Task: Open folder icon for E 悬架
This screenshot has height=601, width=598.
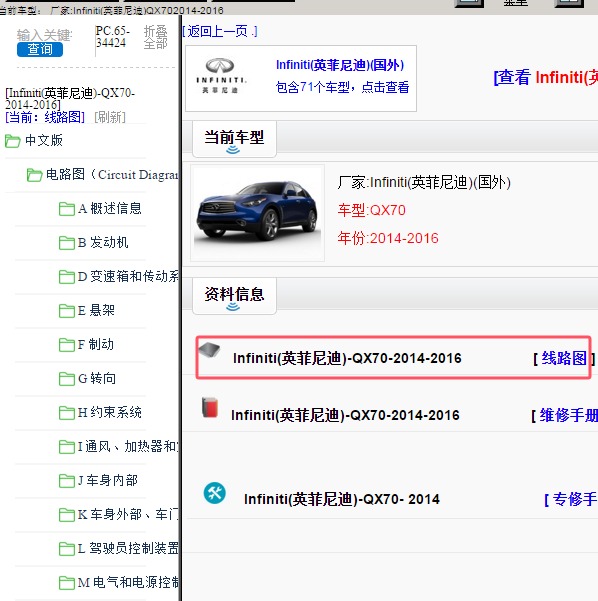Action: [67, 311]
